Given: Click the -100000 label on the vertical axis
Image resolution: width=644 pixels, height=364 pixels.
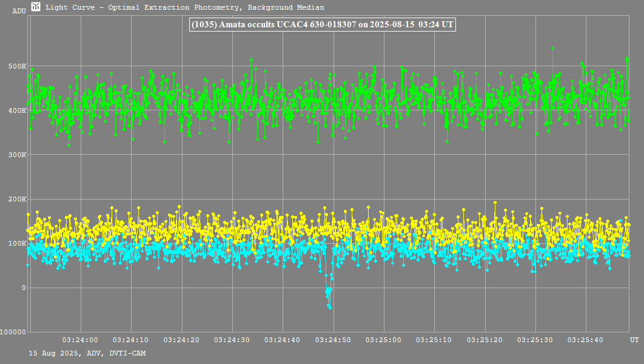Looking at the screenshot, I should [x=13, y=332].
